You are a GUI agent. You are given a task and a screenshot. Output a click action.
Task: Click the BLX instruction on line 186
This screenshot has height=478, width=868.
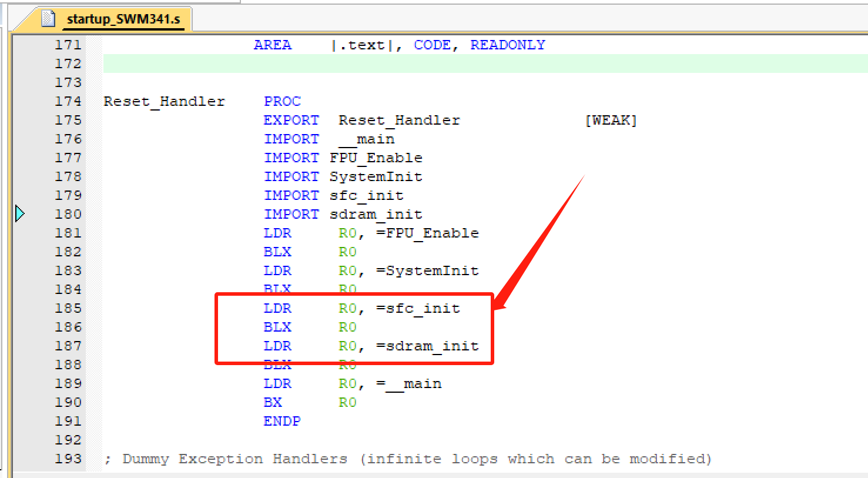[277, 327]
